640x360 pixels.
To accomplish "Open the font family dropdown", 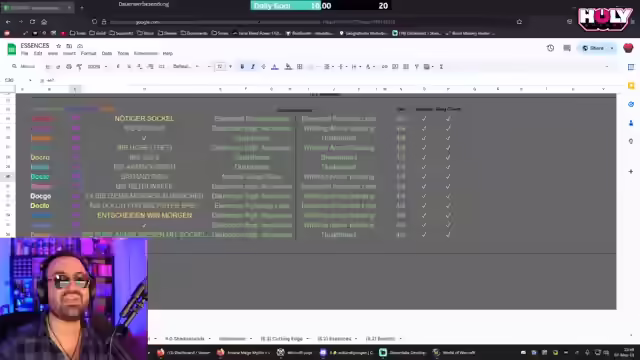I will click(x=186, y=67).
